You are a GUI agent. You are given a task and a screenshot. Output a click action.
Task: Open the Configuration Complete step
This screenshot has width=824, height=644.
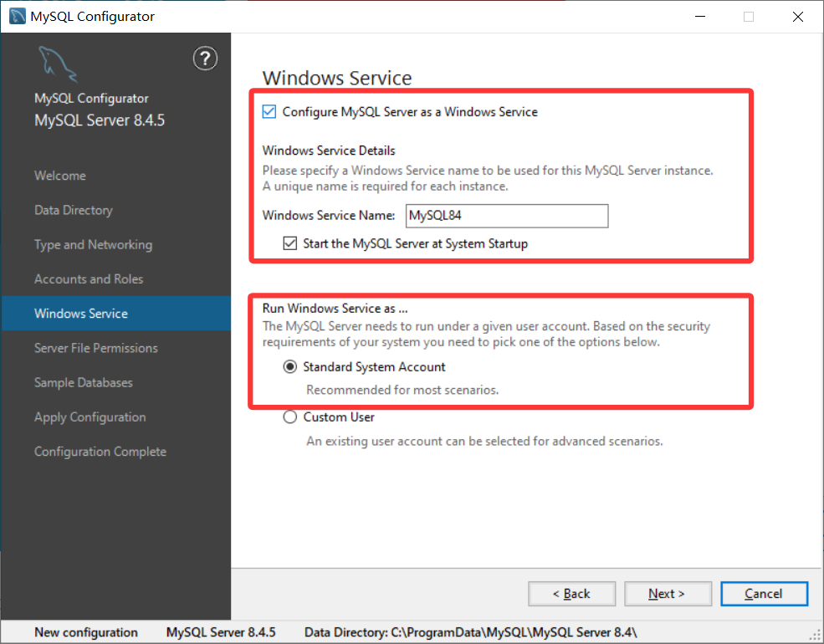(x=100, y=452)
